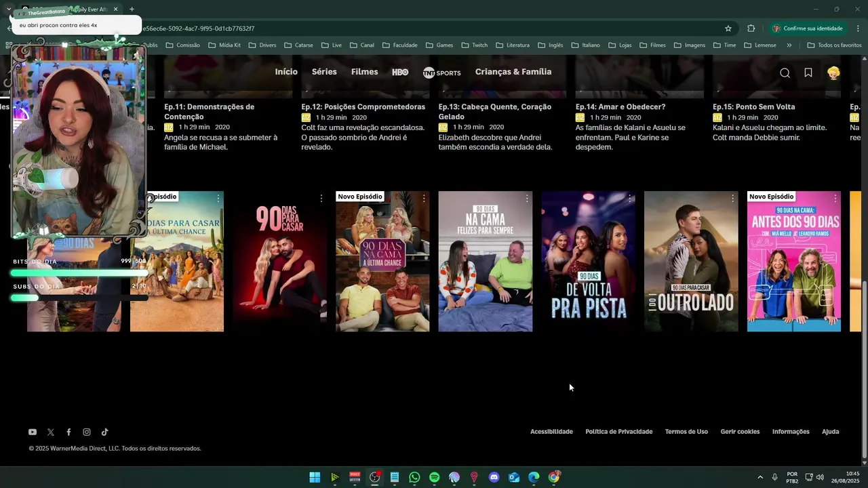Open Discord from the taskbar
The width and height of the screenshot is (868, 488).
[x=494, y=477]
